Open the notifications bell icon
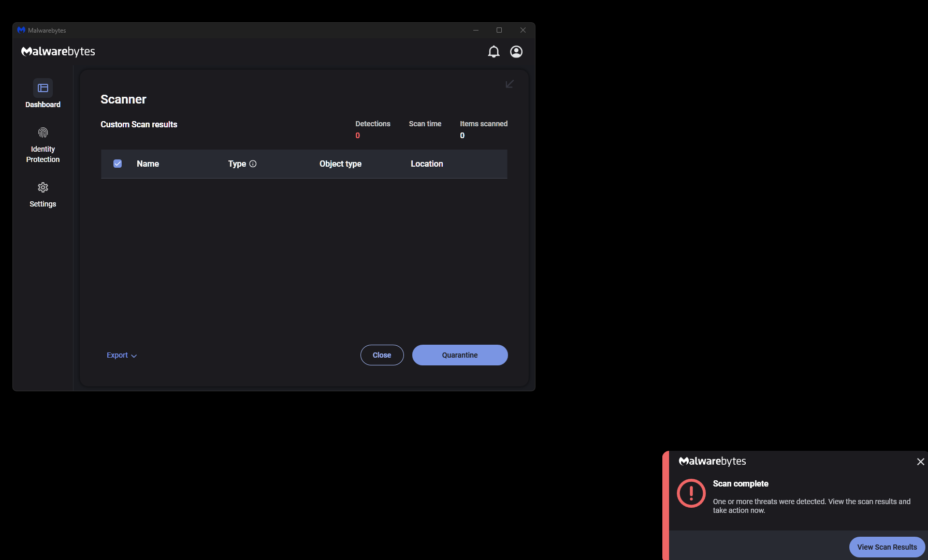The image size is (928, 560). pyautogui.click(x=494, y=52)
